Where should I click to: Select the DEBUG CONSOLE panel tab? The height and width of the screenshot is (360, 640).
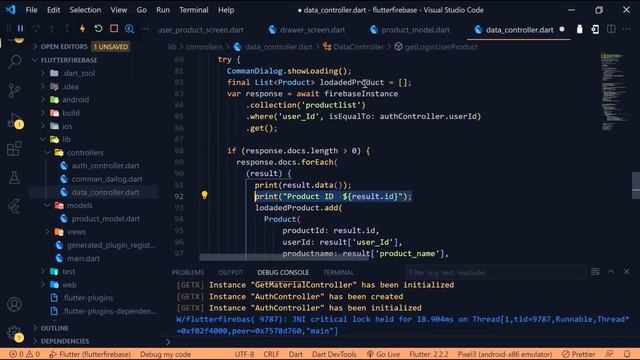[283, 272]
